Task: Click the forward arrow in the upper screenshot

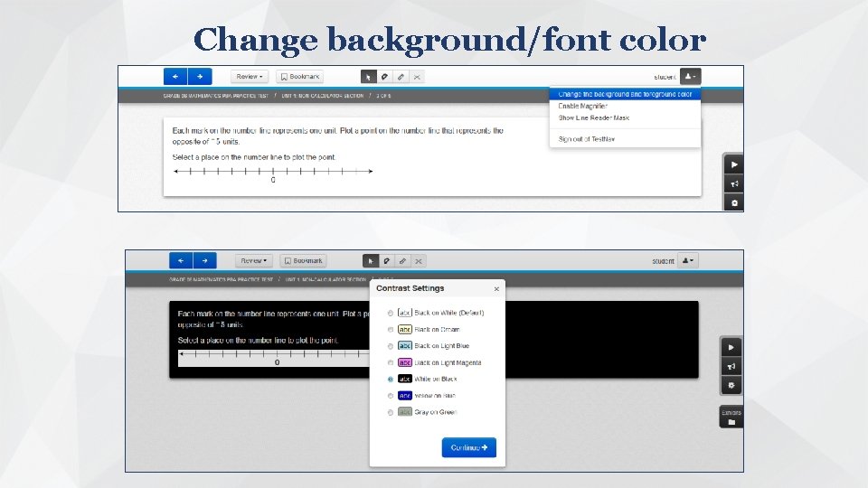Action: 200,76
